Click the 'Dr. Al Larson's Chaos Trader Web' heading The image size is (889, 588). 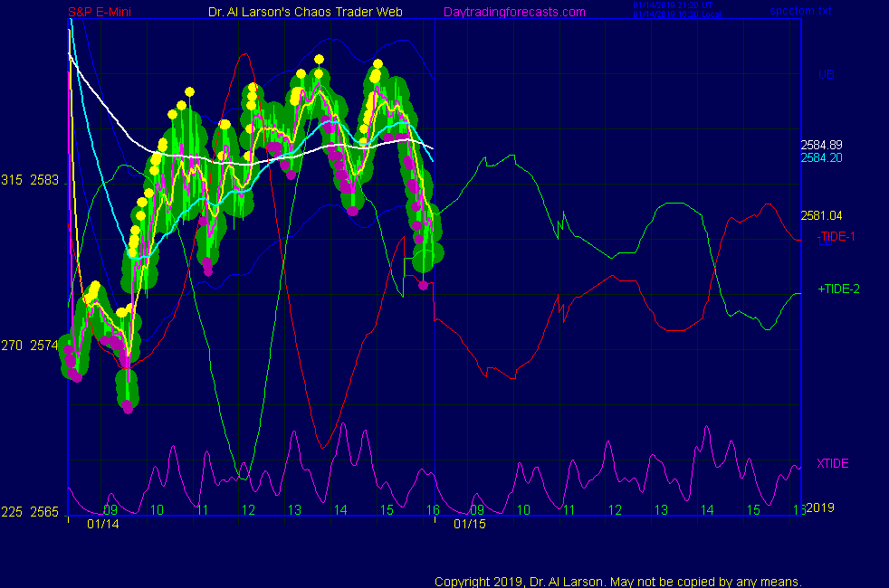point(305,12)
